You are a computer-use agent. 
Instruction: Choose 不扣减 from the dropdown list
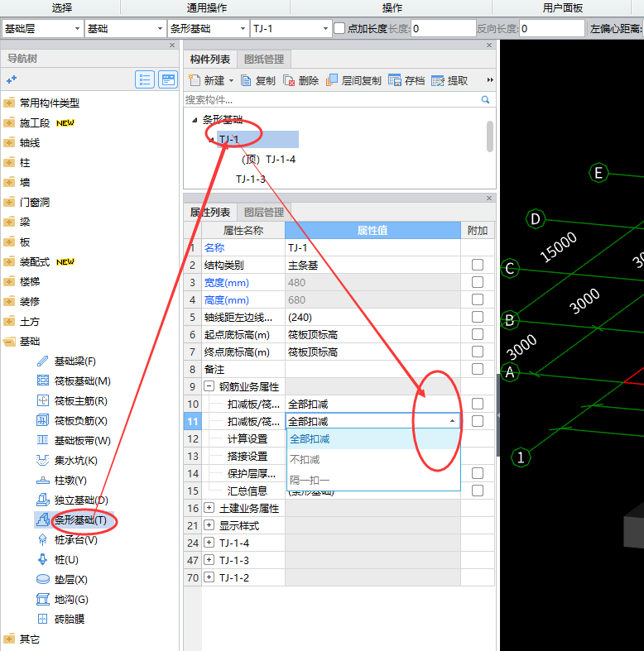[x=373, y=460]
